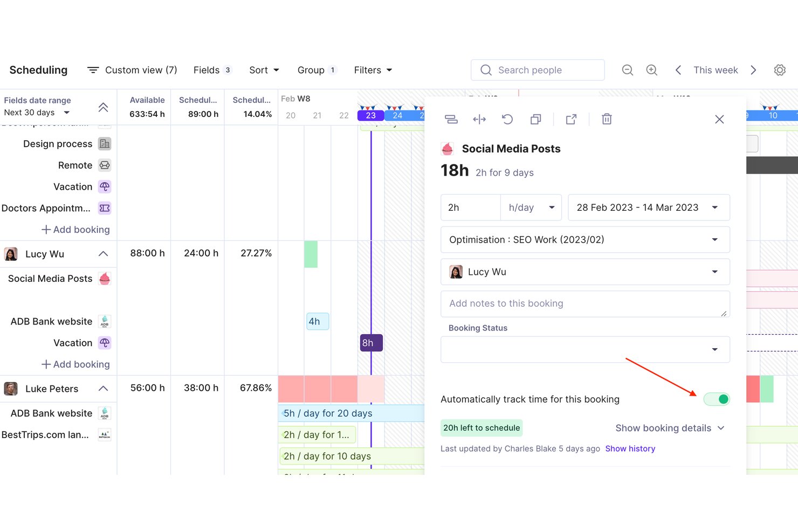Screen dimensions: 798x532
Task: Click Add notes to this booking field
Action: click(x=585, y=304)
